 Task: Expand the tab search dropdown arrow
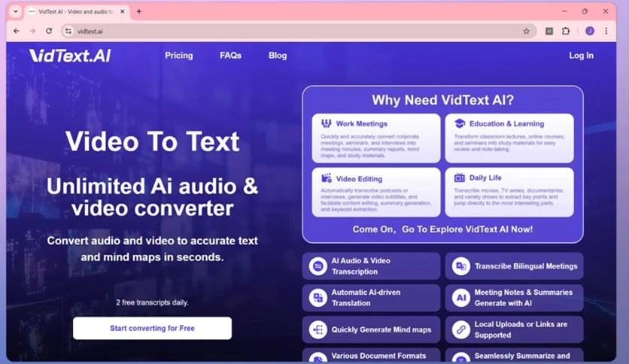point(15,11)
